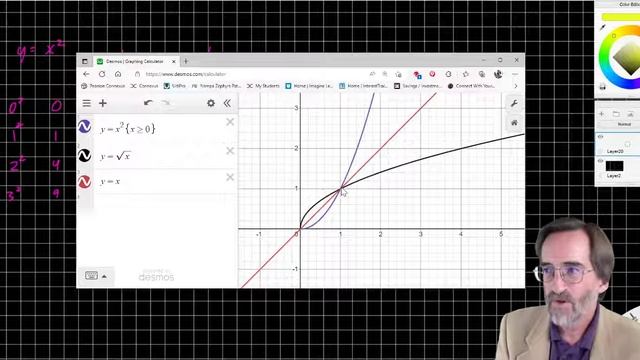The width and height of the screenshot is (640, 360).
Task: Delete the y=√x expression
Action: [x=230, y=151]
